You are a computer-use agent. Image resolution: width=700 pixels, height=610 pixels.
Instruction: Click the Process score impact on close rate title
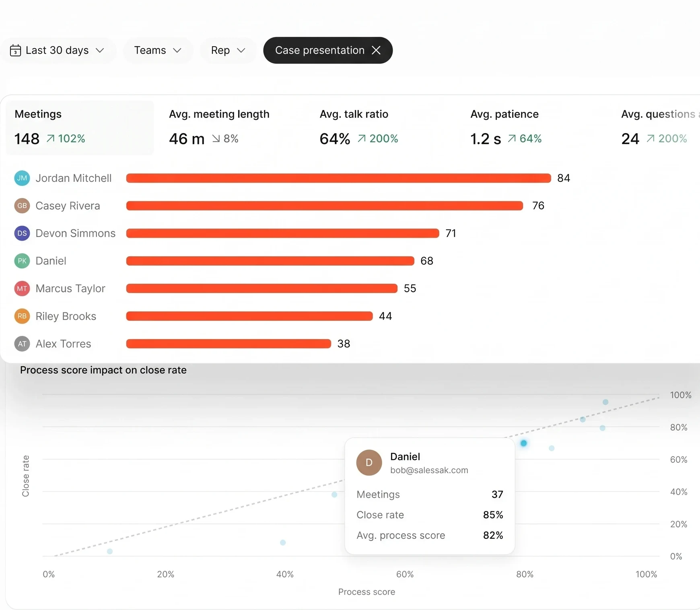click(x=103, y=370)
